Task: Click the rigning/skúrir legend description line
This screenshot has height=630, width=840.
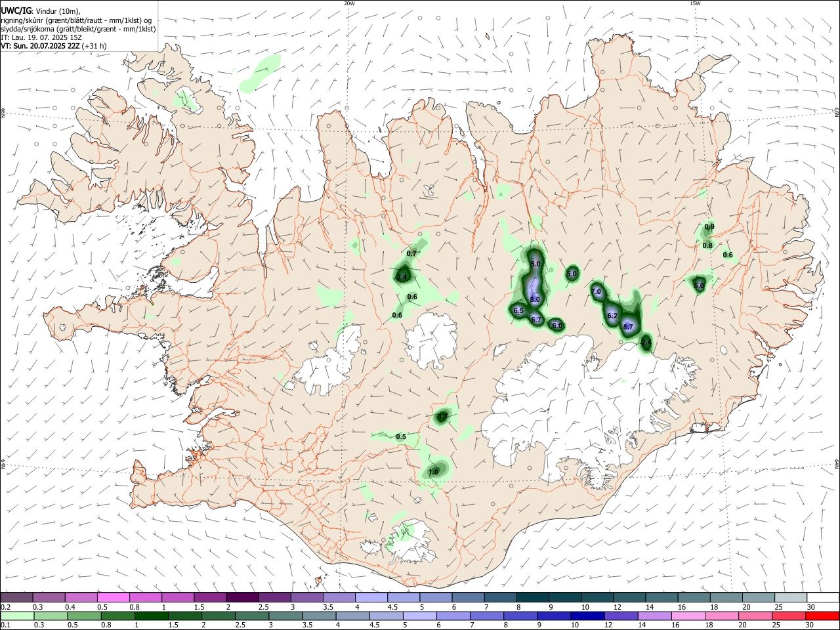Action: [75, 20]
